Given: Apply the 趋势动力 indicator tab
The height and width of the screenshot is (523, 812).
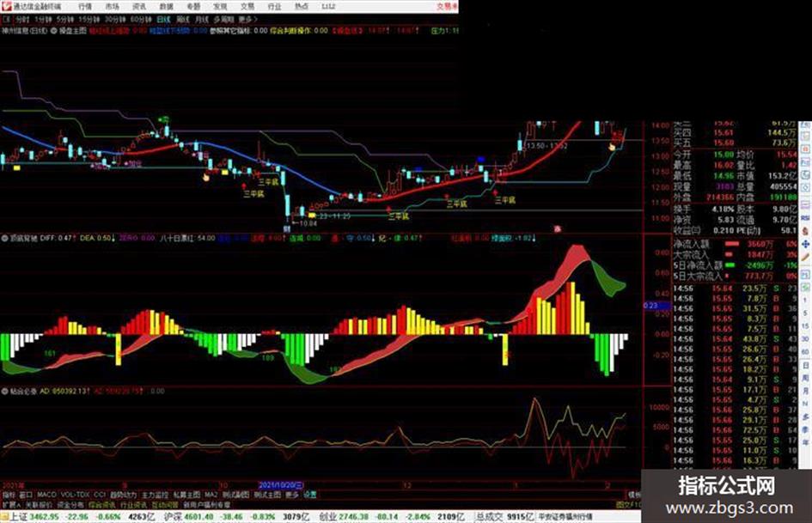Looking at the screenshot, I should tap(124, 495).
